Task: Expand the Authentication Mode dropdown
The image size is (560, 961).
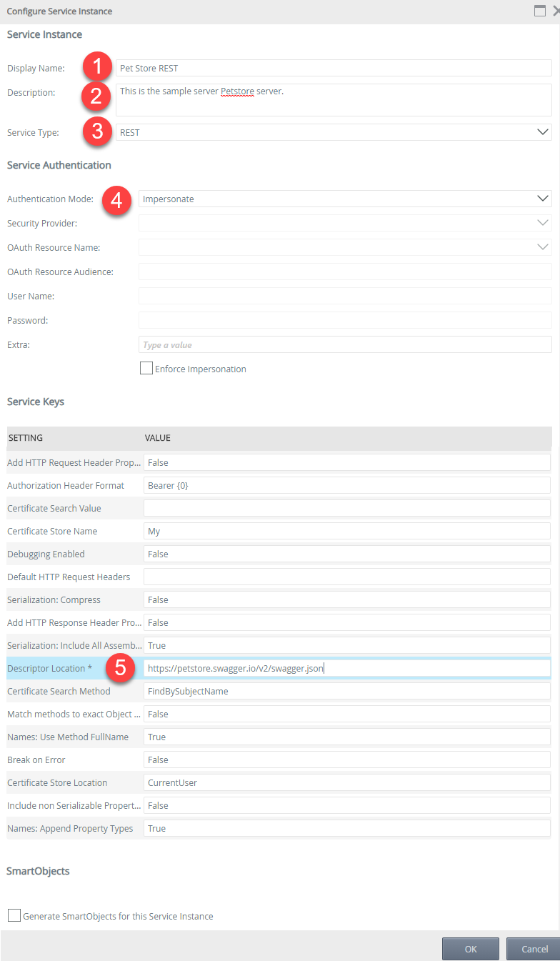Action: click(541, 199)
